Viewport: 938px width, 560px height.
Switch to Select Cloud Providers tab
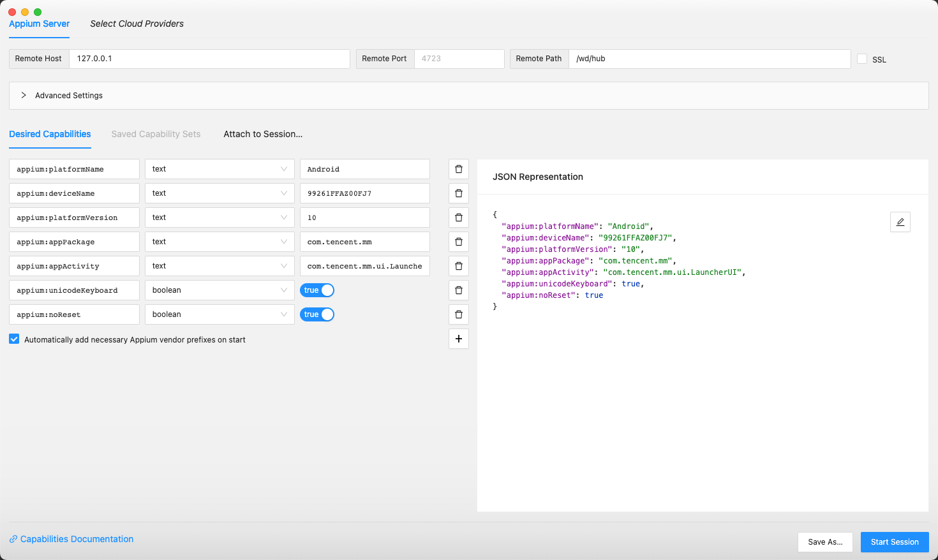coord(137,24)
